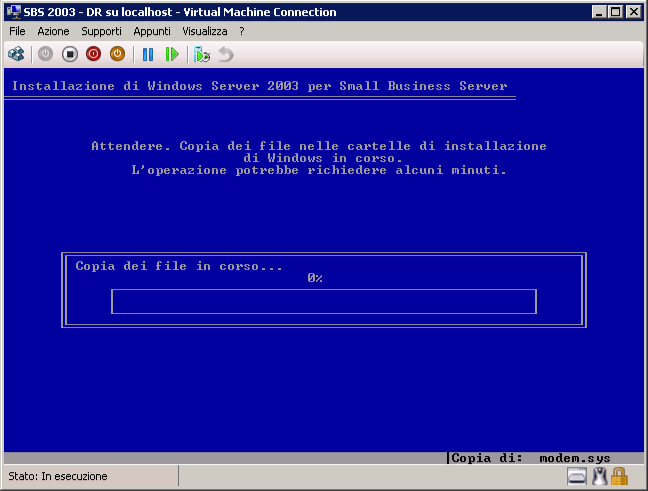Image resolution: width=648 pixels, height=491 pixels.
Task: Click the 'L'operazione potrebbe richiedere' line
Action: (x=319, y=170)
